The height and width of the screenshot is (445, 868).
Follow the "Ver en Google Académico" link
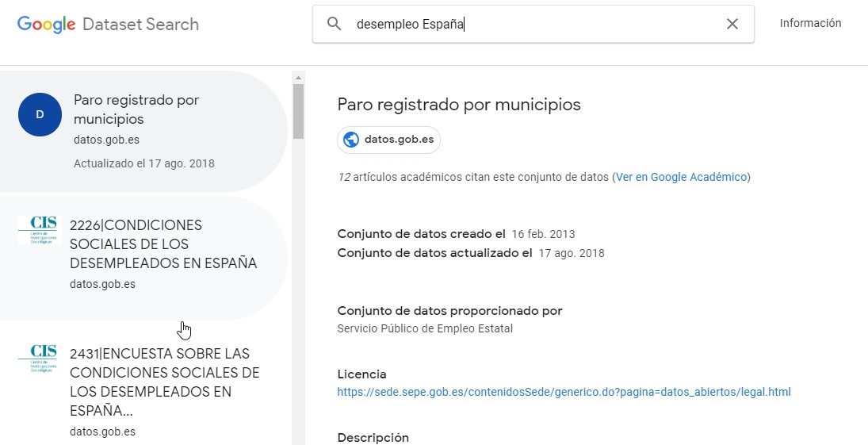click(x=681, y=177)
